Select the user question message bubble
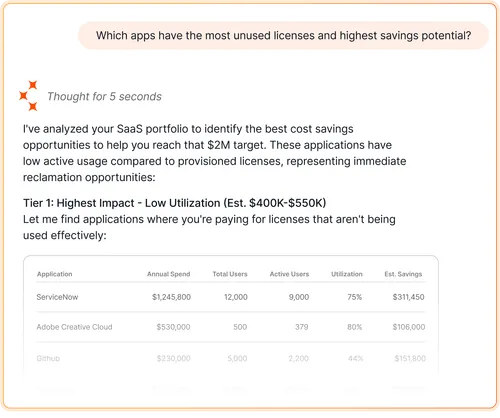The height and width of the screenshot is (418, 500). (x=283, y=36)
